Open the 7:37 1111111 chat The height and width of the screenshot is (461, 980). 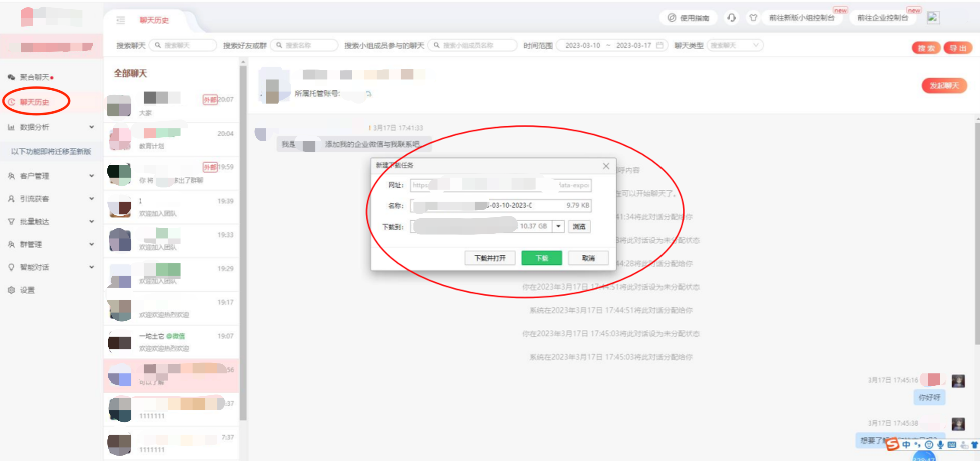click(x=171, y=443)
